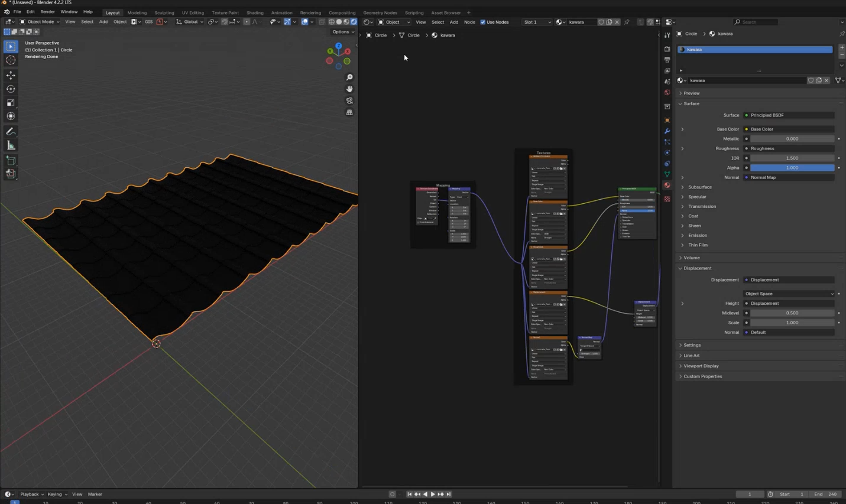Select the Annotate tool
Viewport: 846px width, 504px height.
pos(11,132)
